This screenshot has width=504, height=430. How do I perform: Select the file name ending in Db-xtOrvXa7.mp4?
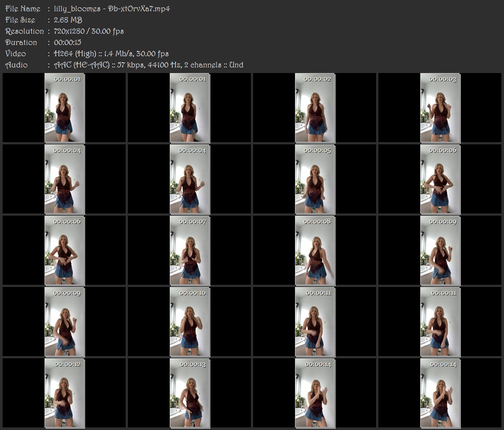112,9
